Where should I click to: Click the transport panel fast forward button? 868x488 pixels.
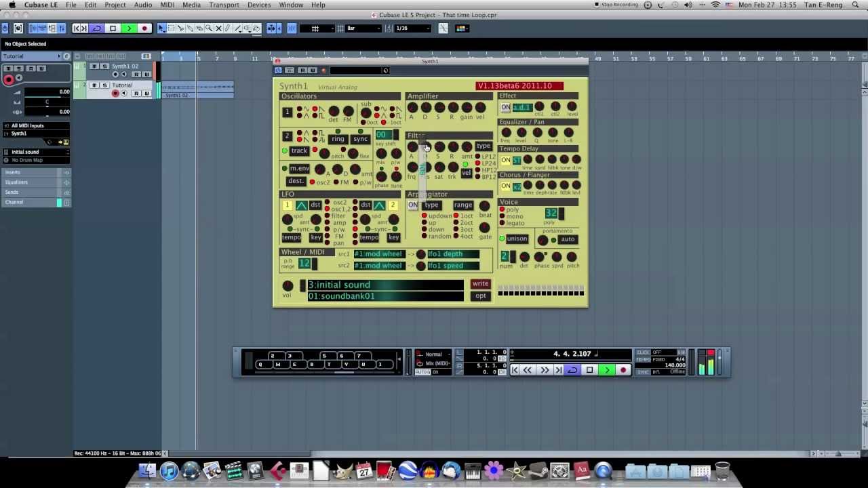[x=545, y=370]
